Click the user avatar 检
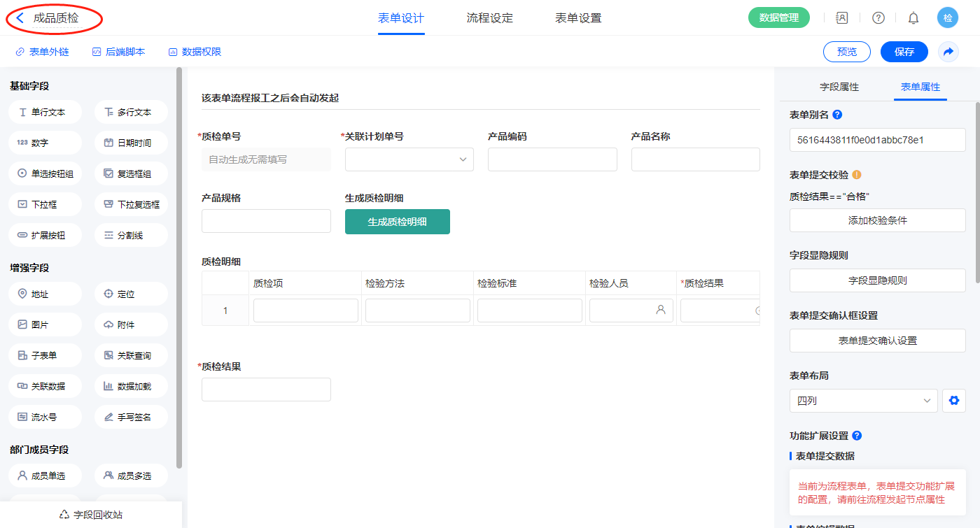 (x=948, y=18)
